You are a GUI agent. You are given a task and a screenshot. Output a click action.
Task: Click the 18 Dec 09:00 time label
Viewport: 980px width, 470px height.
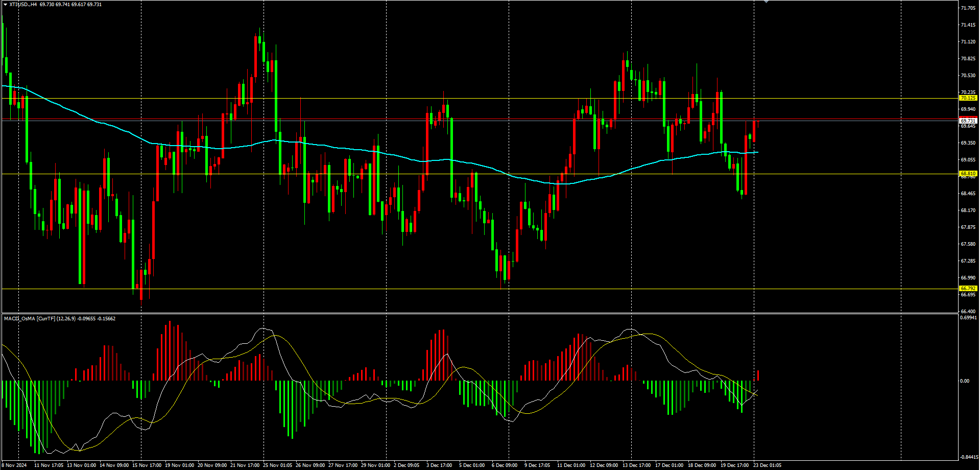point(702,465)
